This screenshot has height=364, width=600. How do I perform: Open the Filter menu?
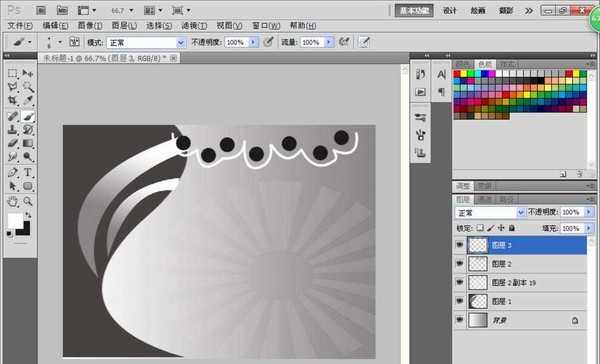(x=194, y=26)
